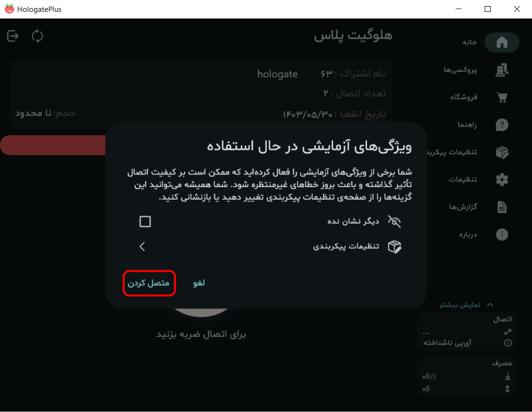
Task: Expand تنظیمات پیکربندی using the dialog chevron
Action: point(142,246)
